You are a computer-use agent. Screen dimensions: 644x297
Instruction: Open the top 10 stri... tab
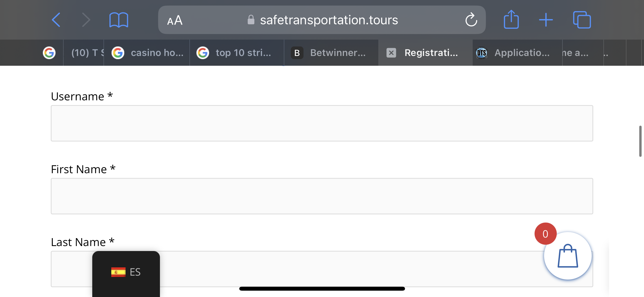coord(237,53)
